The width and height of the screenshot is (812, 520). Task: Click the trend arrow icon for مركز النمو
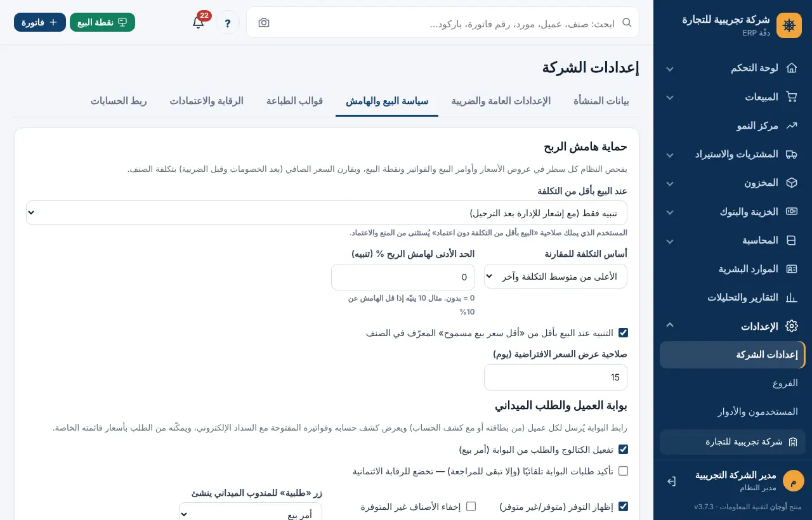click(x=791, y=126)
